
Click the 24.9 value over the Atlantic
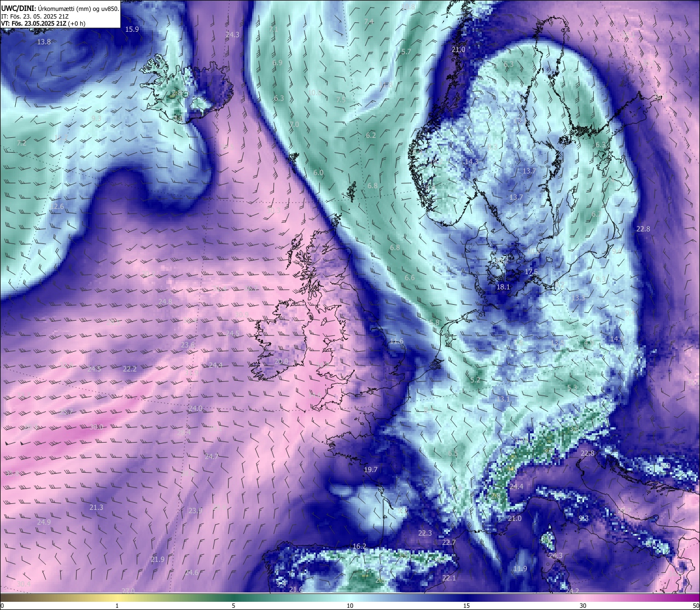coord(44,522)
